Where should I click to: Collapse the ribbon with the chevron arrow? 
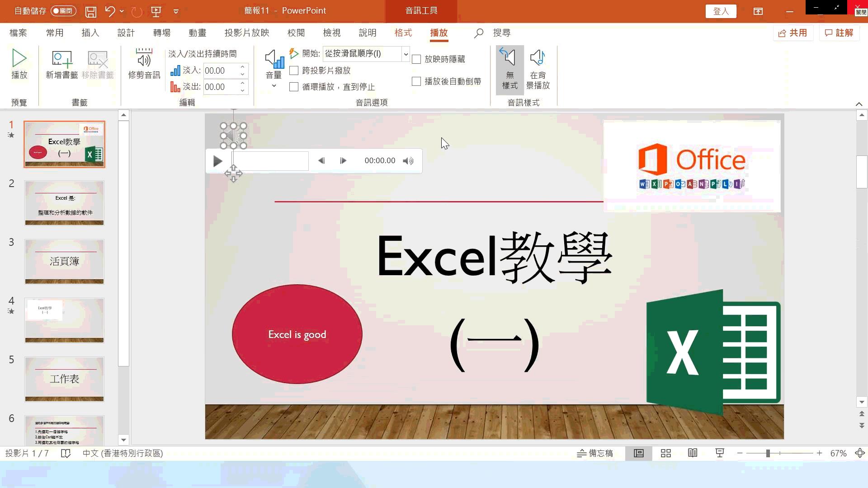coord(859,104)
